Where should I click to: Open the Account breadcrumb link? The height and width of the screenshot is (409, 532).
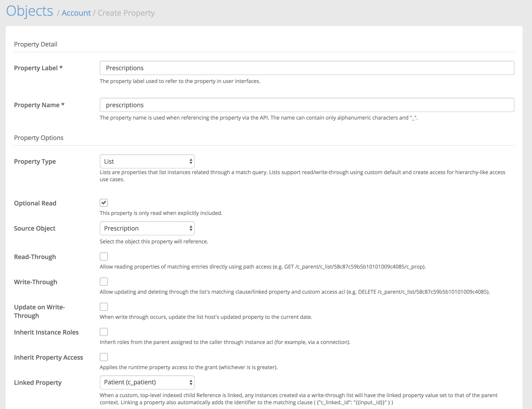click(x=76, y=13)
